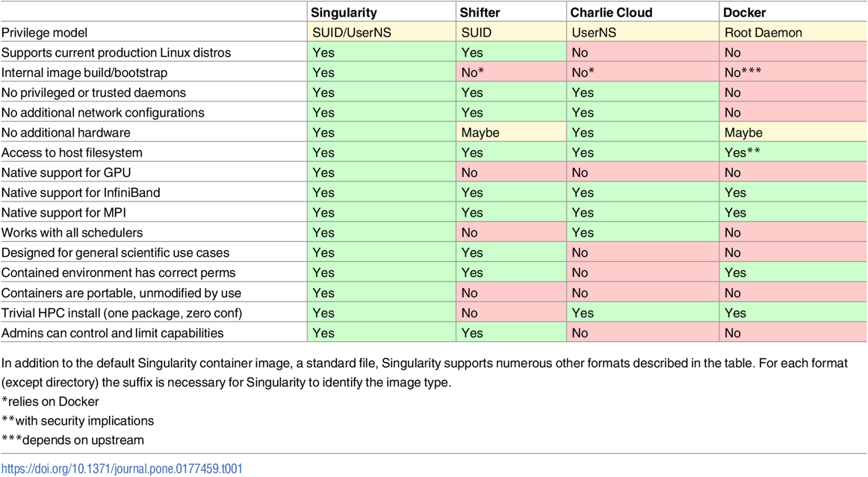
Task: Select the "**with security implications" footnote
Action: click(78, 421)
